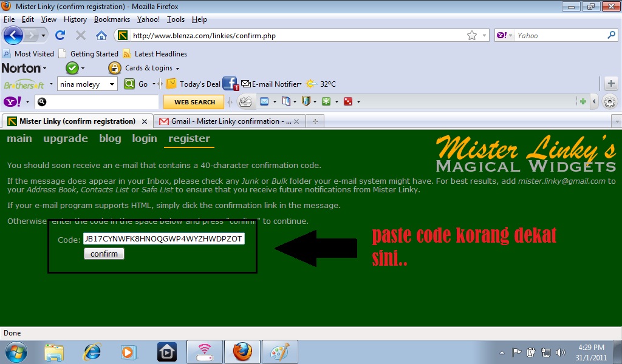Open the File menu
This screenshot has height=364, width=622.
(9, 19)
